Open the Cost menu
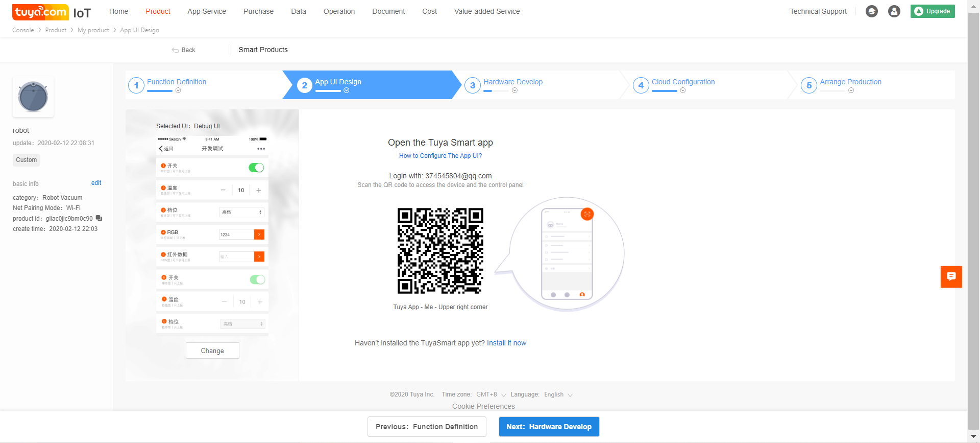Viewport: 980px width, 443px height. [429, 11]
